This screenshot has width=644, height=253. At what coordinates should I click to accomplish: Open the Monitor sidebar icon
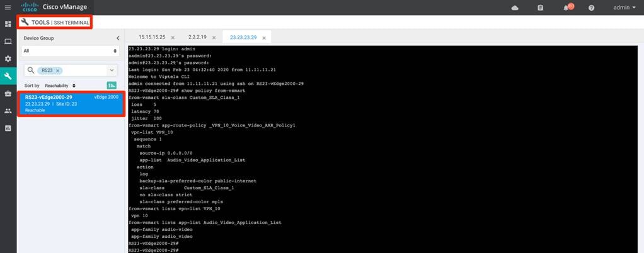8,42
